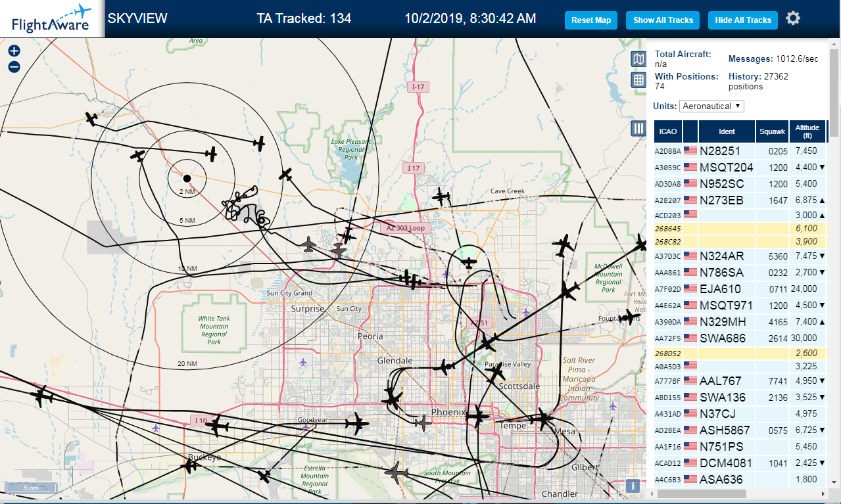Viewport: 841px width, 504px height.
Task: Select the N786SA aircraft row
Action: click(x=740, y=272)
